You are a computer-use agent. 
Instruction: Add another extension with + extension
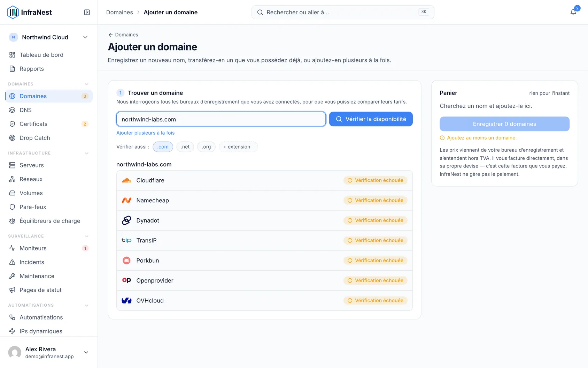[x=238, y=147]
